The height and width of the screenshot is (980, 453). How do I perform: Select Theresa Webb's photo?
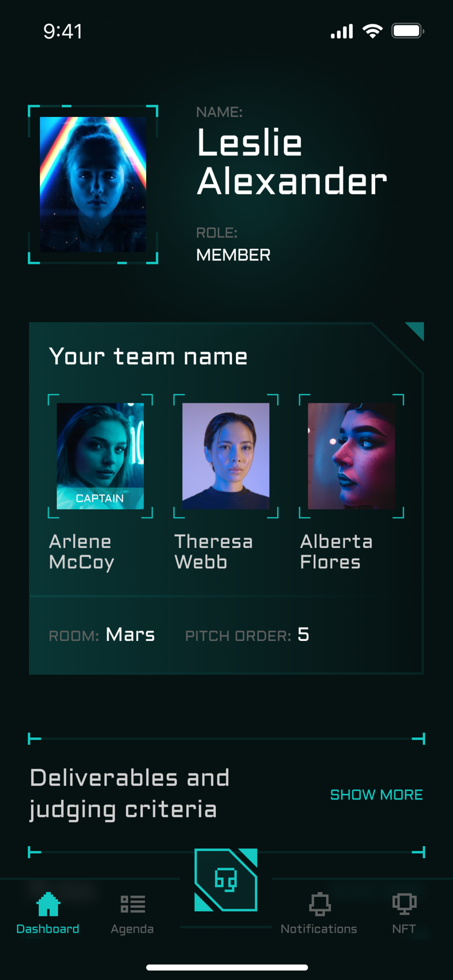tap(226, 456)
